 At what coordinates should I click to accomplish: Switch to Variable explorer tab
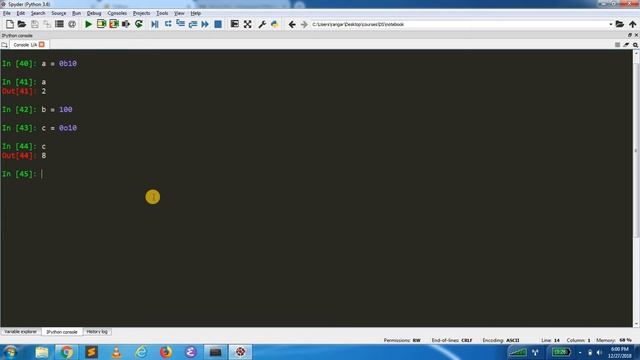point(20,332)
